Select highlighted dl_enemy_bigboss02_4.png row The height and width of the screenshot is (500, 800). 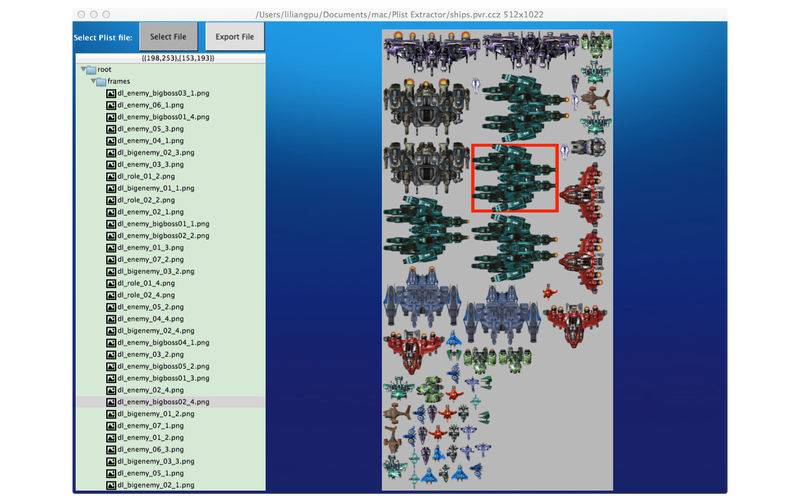click(x=170, y=402)
